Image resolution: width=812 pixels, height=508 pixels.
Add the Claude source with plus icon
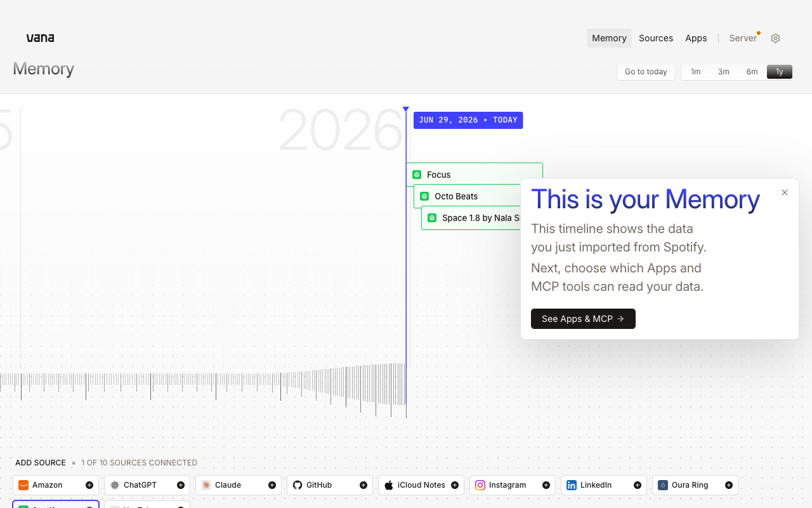272,485
